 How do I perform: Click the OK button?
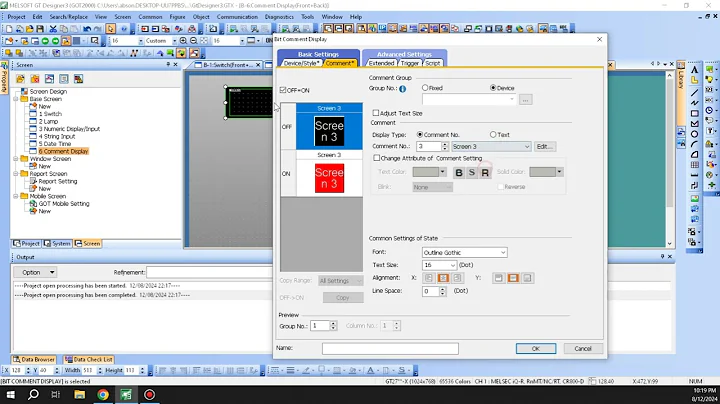(x=535, y=348)
